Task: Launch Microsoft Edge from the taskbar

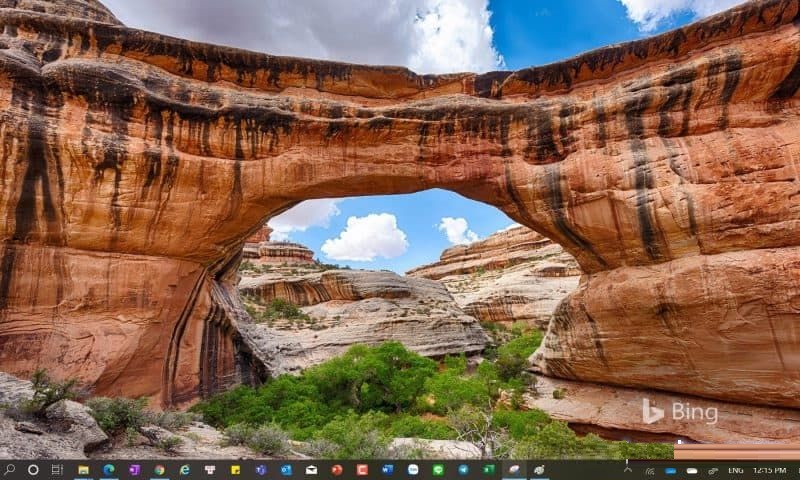Action: 109,470
